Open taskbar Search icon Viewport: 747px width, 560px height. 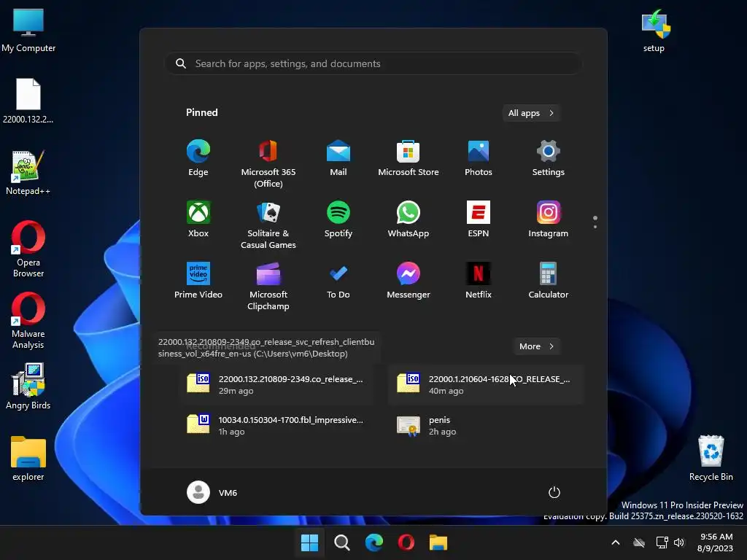tap(341, 542)
